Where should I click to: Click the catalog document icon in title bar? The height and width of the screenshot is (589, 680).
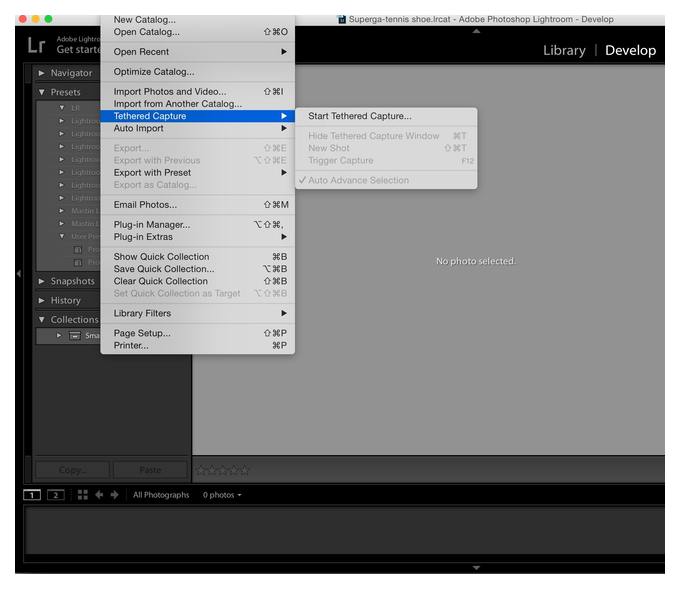[342, 19]
